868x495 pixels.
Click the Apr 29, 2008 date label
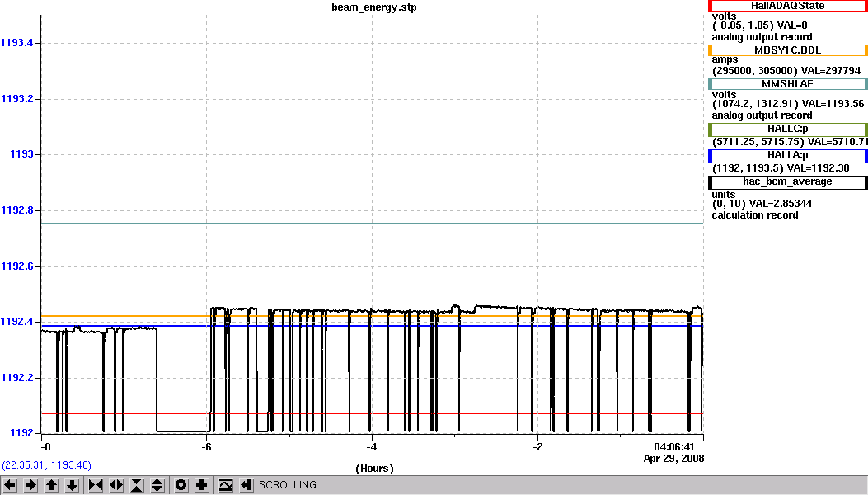tap(673, 459)
